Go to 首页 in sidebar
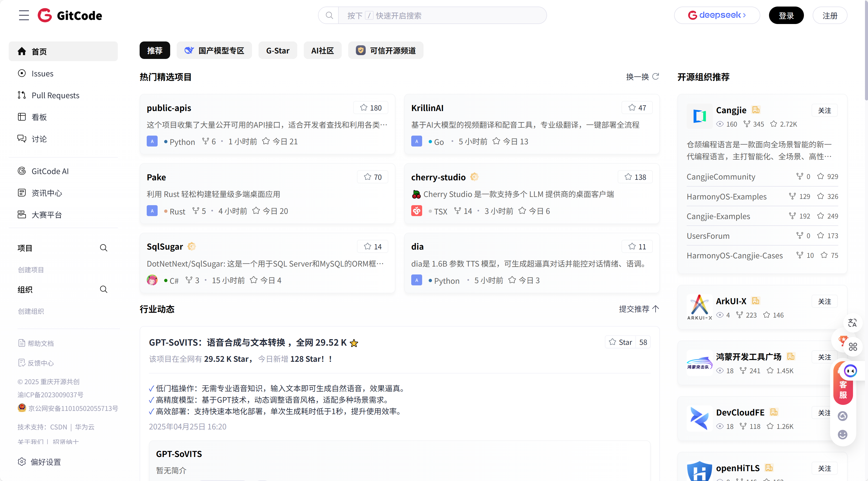 pyautogui.click(x=63, y=51)
